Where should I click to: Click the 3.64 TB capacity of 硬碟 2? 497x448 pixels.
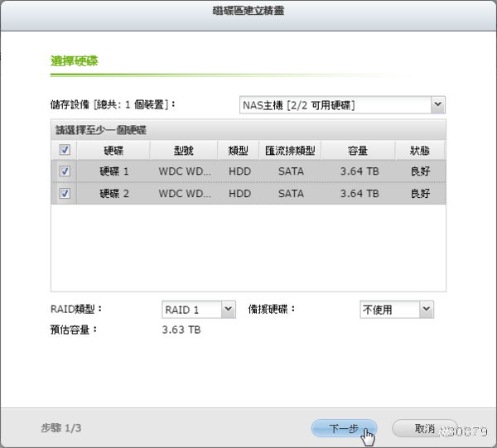(x=359, y=194)
